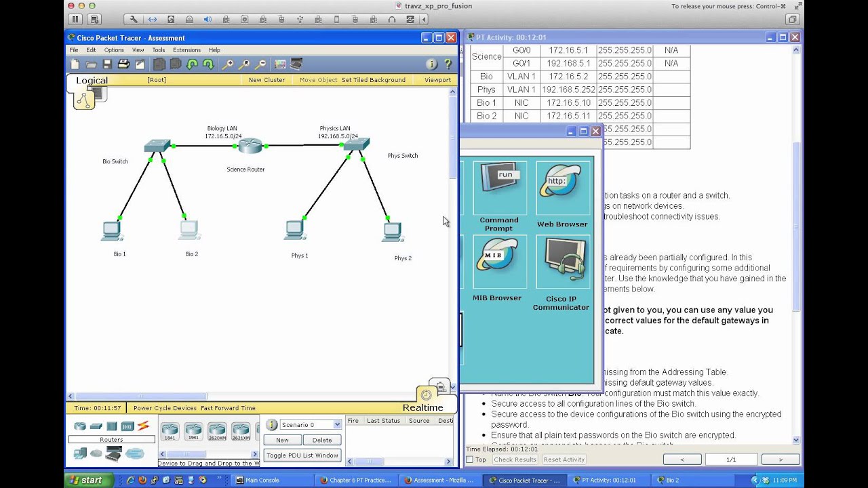The width and height of the screenshot is (868, 488).
Task: Click the Delete scenario button
Action: 322,440
